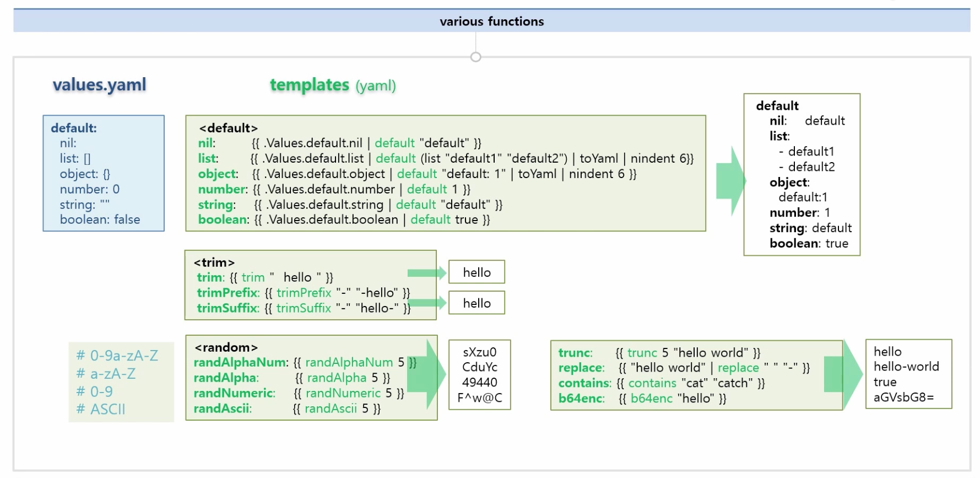Click the lower 'hello' result box

pyautogui.click(x=477, y=303)
